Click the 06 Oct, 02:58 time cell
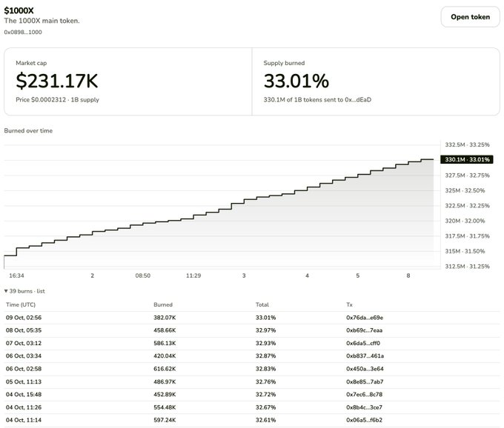 (24, 369)
